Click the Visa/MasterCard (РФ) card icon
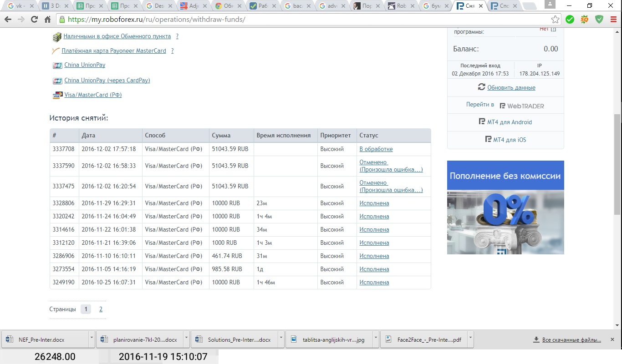The image size is (622, 364). [x=57, y=95]
